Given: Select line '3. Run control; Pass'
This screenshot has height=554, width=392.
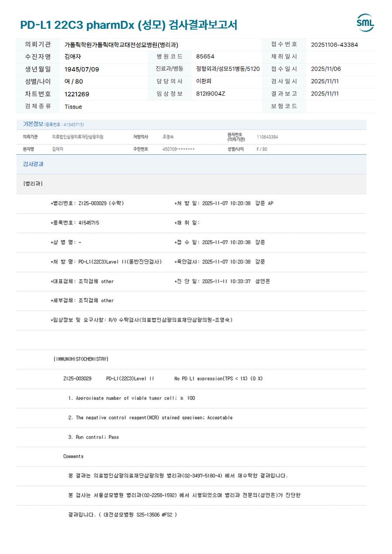Looking at the screenshot, I should point(94,437).
